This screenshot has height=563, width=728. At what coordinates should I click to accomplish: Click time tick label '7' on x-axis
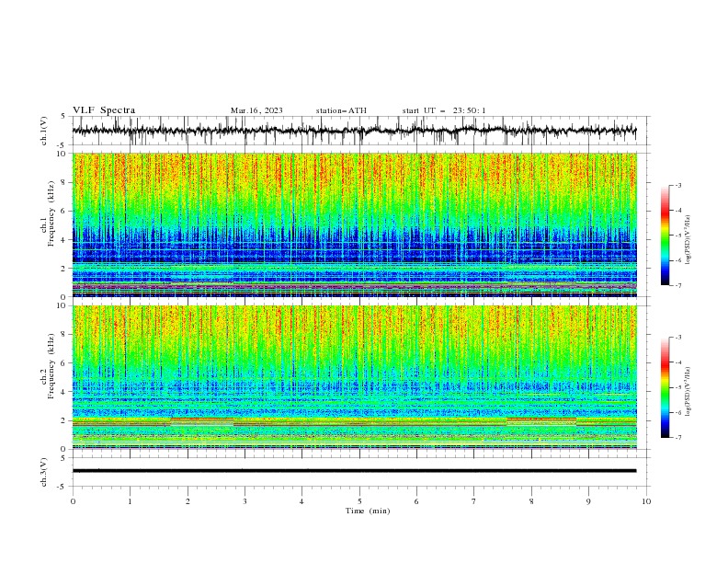[x=474, y=501]
